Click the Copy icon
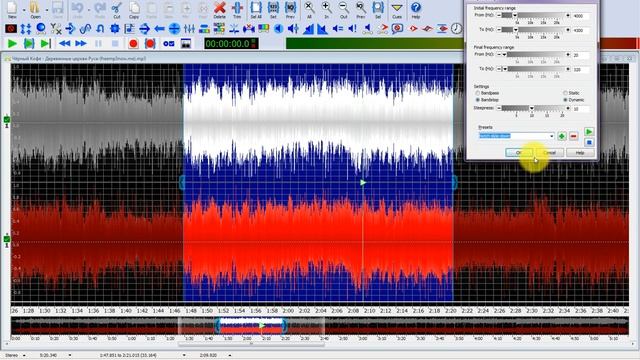The height and width of the screenshot is (360, 640). [134, 9]
